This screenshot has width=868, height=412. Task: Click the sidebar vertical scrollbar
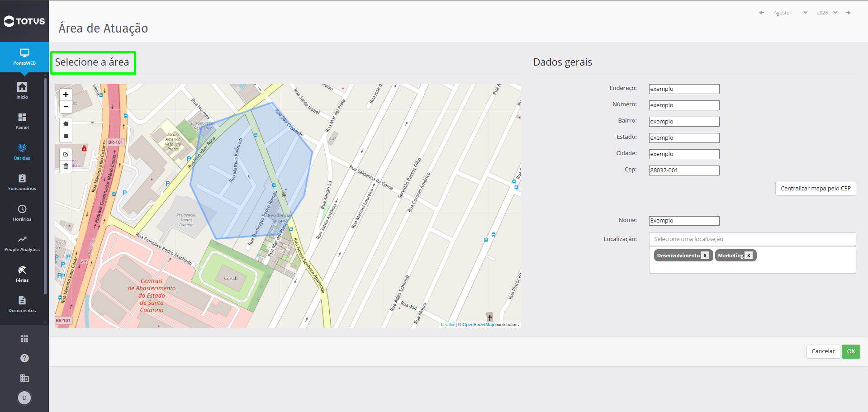click(x=45, y=185)
